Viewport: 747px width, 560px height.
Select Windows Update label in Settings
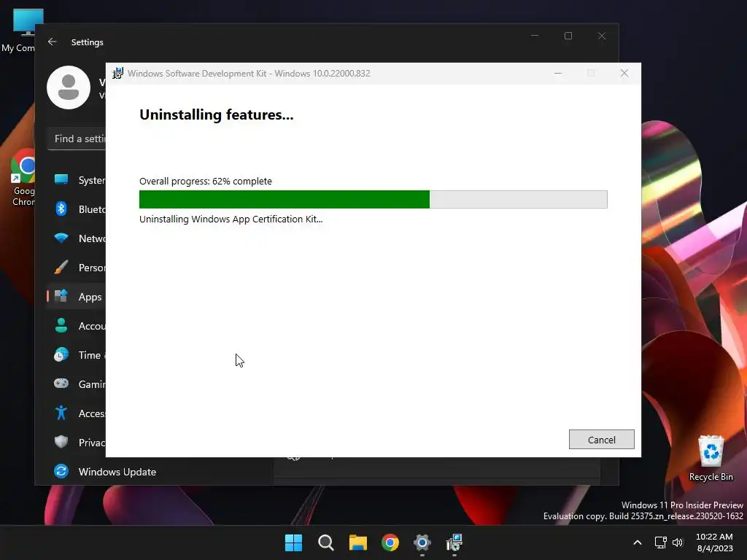point(117,472)
